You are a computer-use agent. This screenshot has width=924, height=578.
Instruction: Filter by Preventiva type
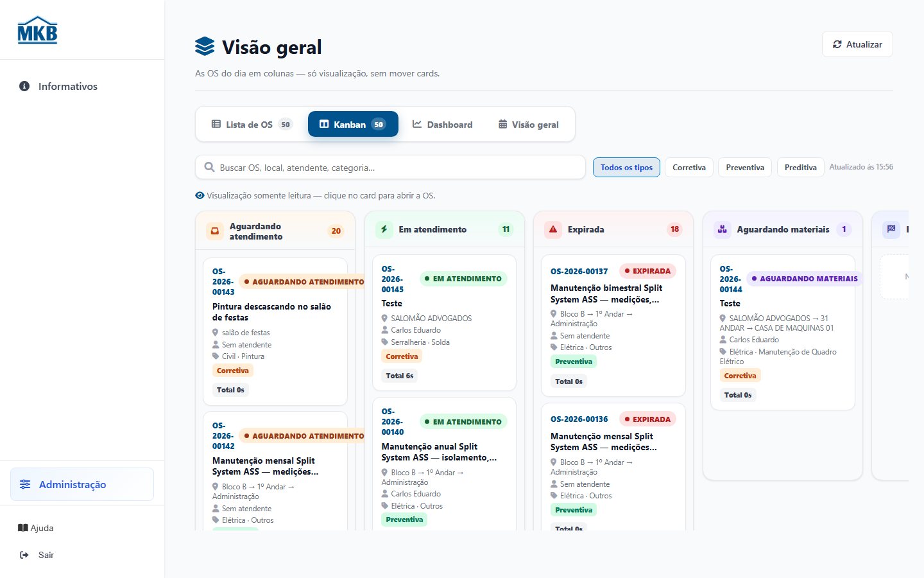point(745,168)
